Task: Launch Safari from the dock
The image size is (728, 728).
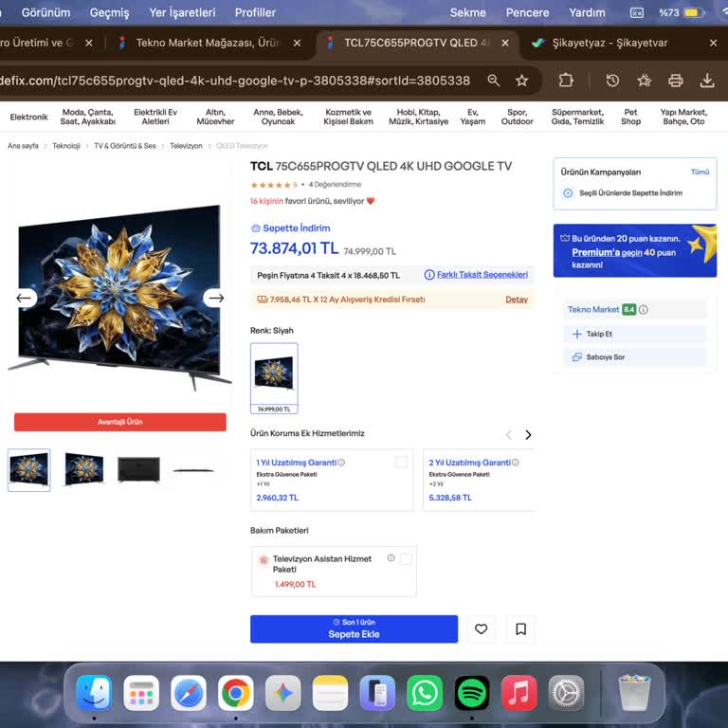Action: point(189,693)
